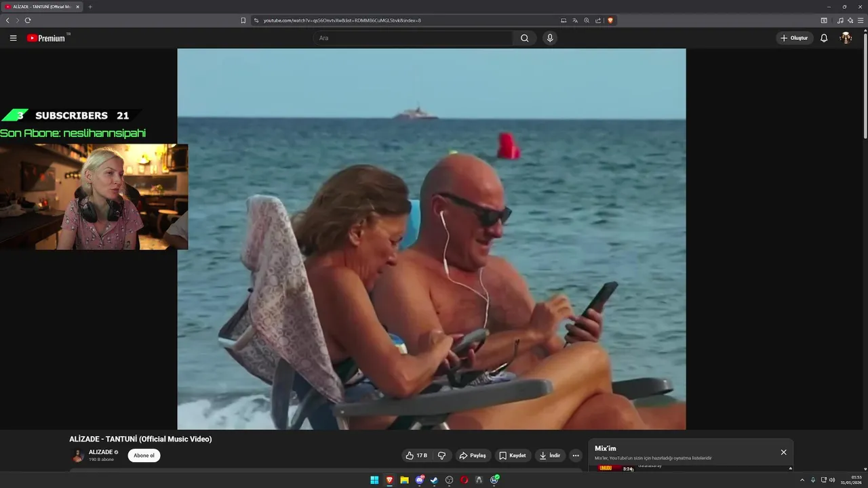Go back with the browser back arrow
Image resolution: width=868 pixels, height=488 pixels.
coord(7,20)
